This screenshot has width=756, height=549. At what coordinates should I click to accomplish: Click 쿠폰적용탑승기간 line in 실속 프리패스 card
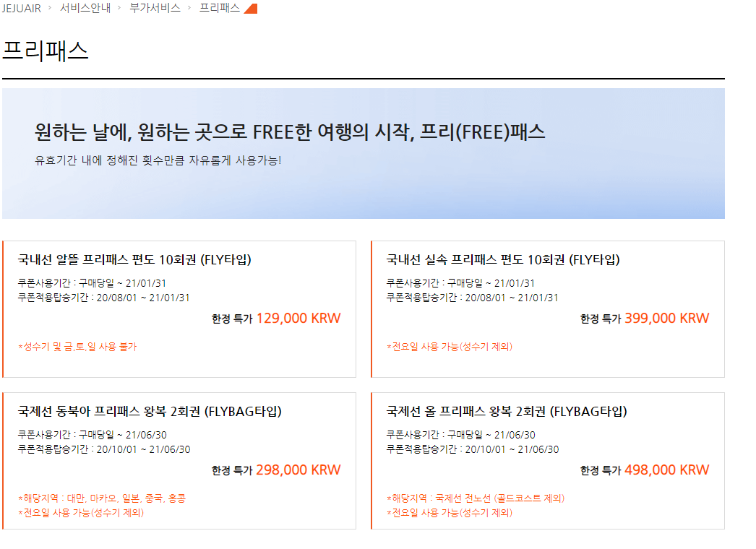473,298
